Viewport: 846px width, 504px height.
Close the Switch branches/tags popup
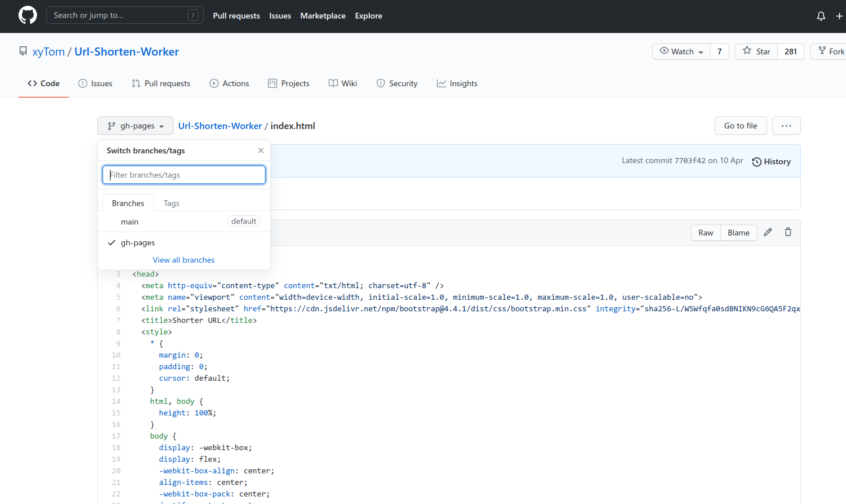(261, 150)
